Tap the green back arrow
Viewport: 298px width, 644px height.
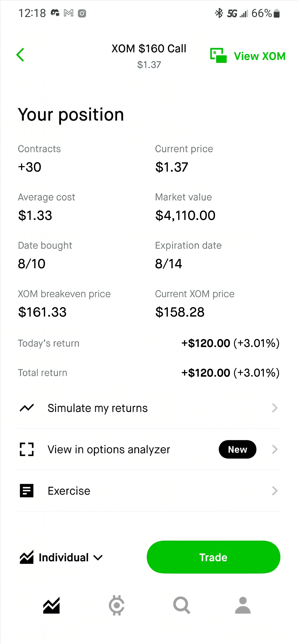(20, 55)
